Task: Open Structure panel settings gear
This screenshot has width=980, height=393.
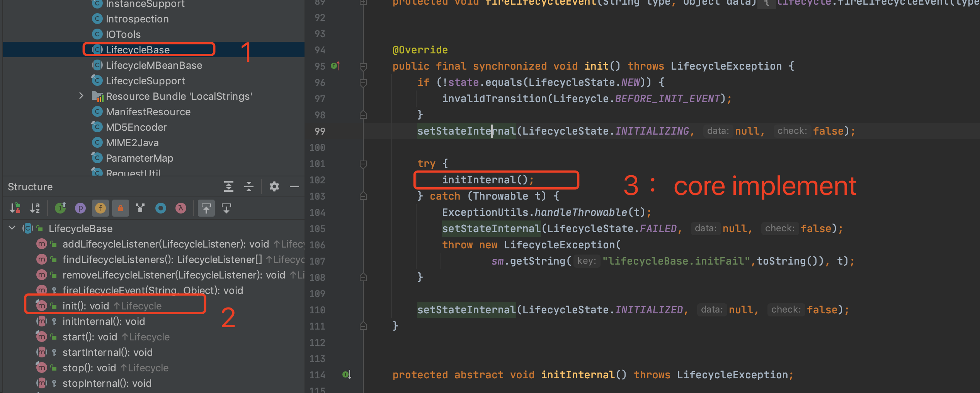Action: (x=274, y=186)
